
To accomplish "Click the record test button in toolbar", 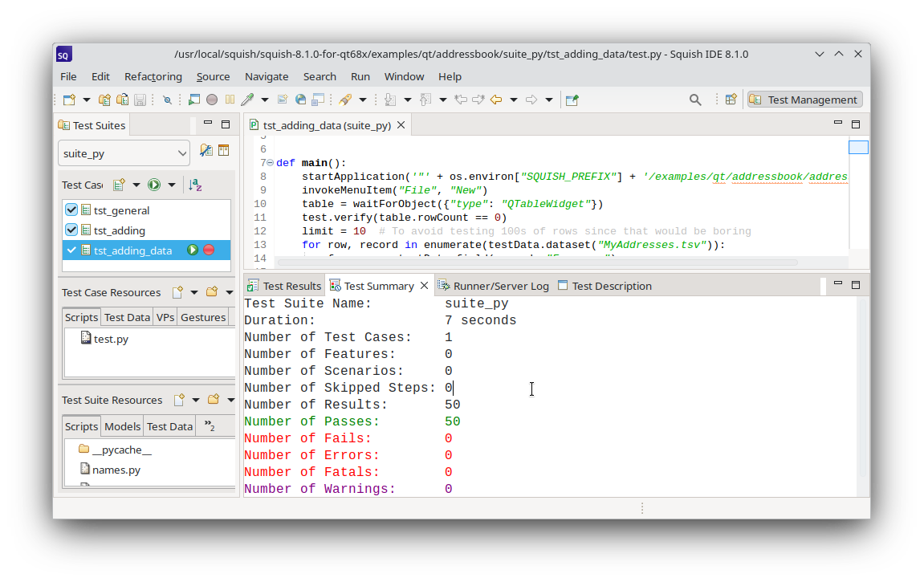I will point(212,100).
